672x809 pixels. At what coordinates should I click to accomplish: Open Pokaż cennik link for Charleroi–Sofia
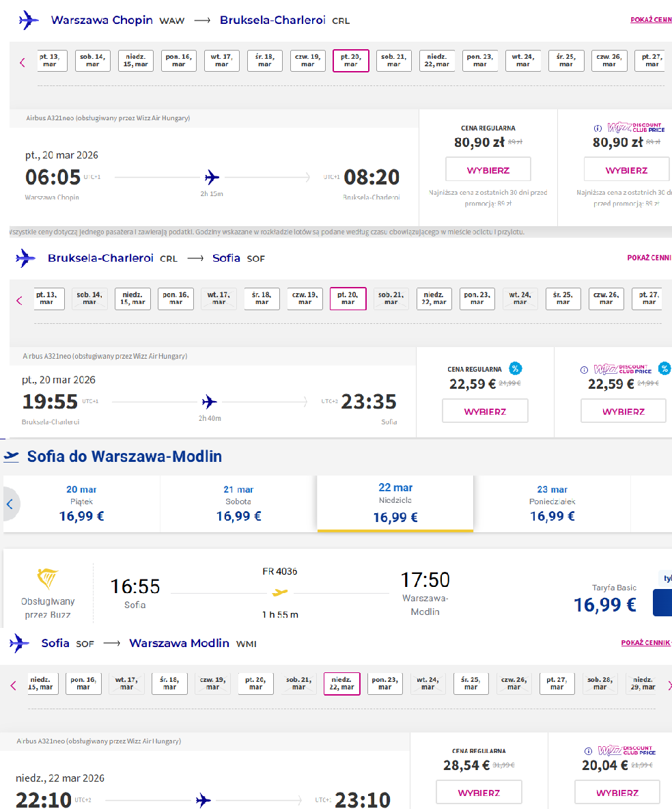[x=649, y=258]
